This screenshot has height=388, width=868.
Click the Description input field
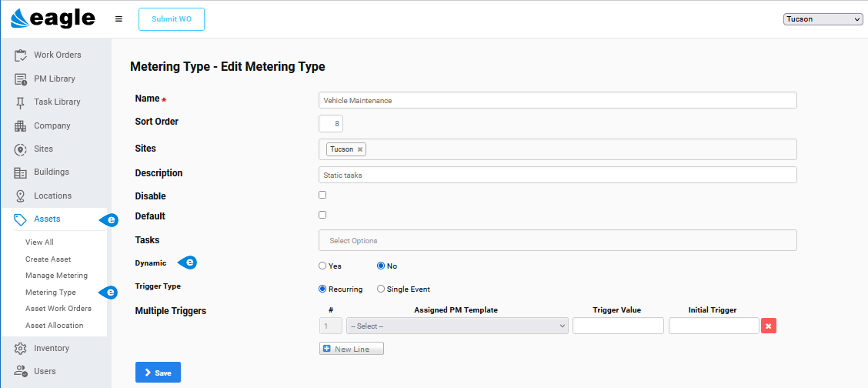click(x=558, y=175)
